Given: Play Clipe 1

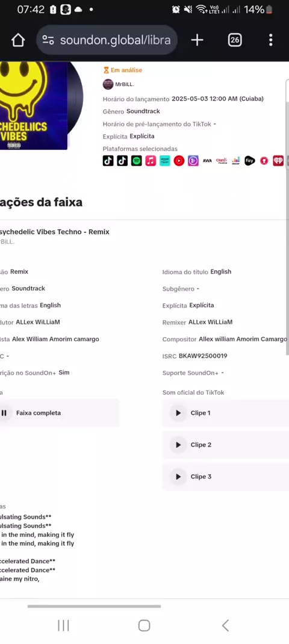Looking at the screenshot, I should (x=178, y=413).
